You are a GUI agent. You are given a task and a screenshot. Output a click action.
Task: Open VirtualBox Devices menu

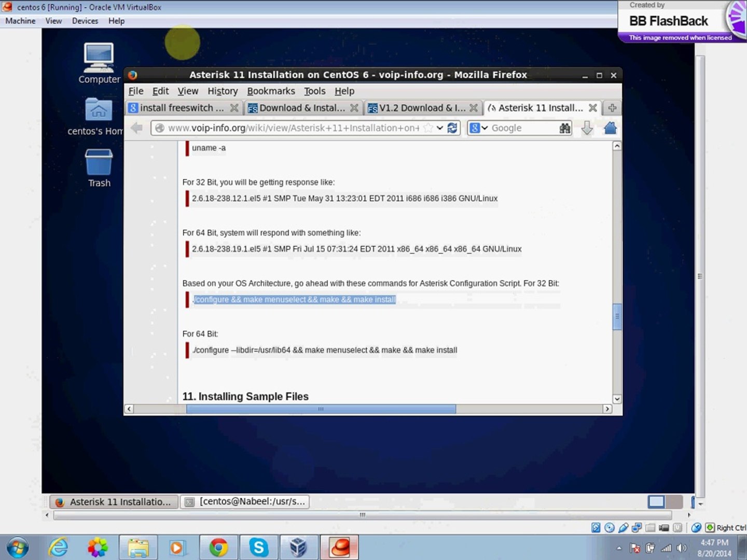[85, 21]
